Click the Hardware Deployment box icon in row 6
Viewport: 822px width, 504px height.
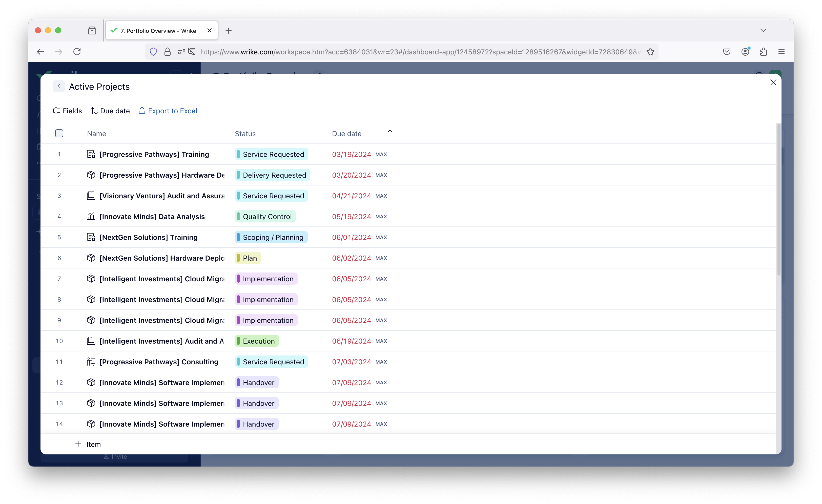coord(91,258)
